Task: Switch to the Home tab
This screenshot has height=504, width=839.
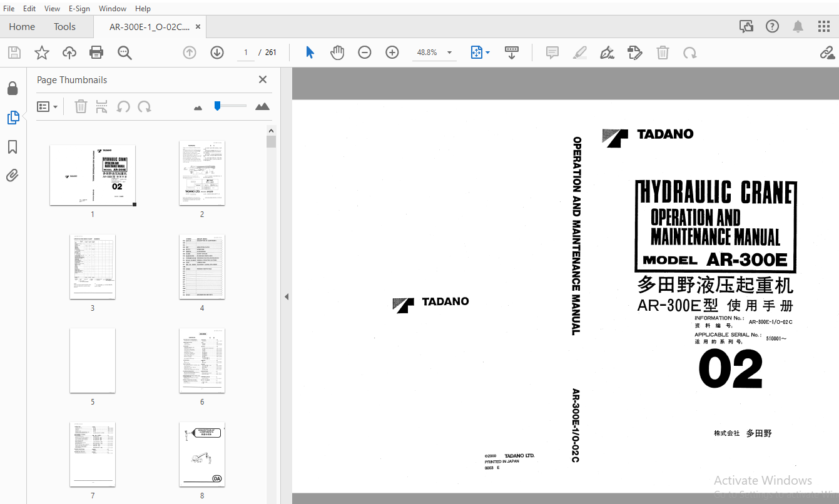Action: coord(22,26)
